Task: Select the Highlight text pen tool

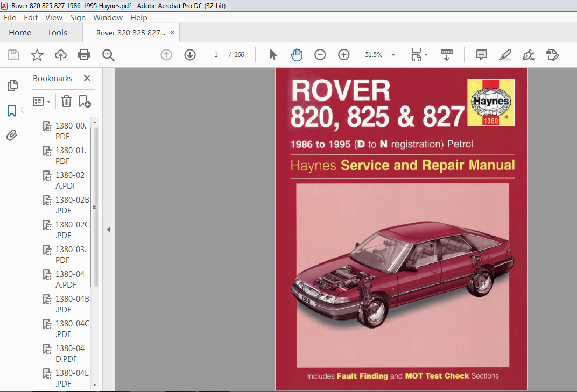Action: point(505,55)
